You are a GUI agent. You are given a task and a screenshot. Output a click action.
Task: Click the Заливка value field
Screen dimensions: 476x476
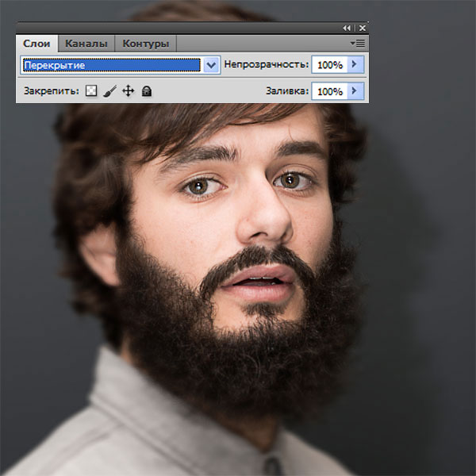(330, 91)
